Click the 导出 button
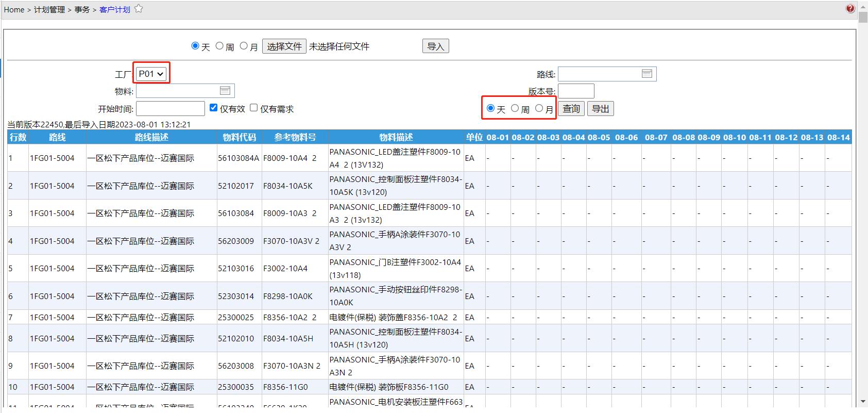 tap(601, 109)
